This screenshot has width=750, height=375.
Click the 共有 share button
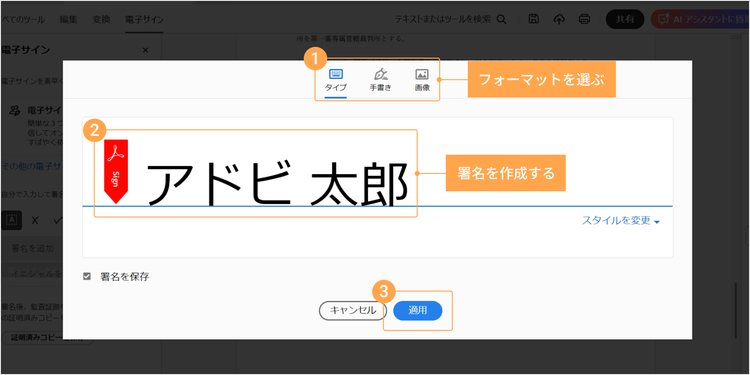coord(625,19)
